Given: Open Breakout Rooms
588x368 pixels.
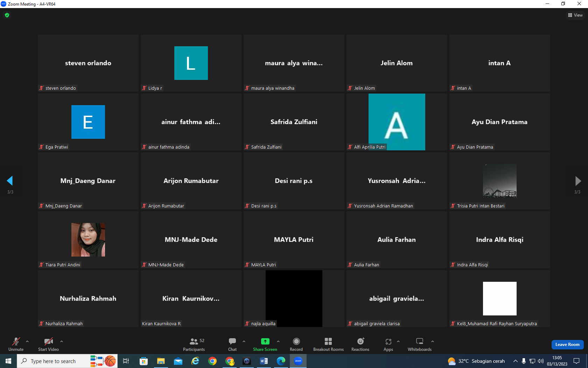Looking at the screenshot, I should click(328, 345).
